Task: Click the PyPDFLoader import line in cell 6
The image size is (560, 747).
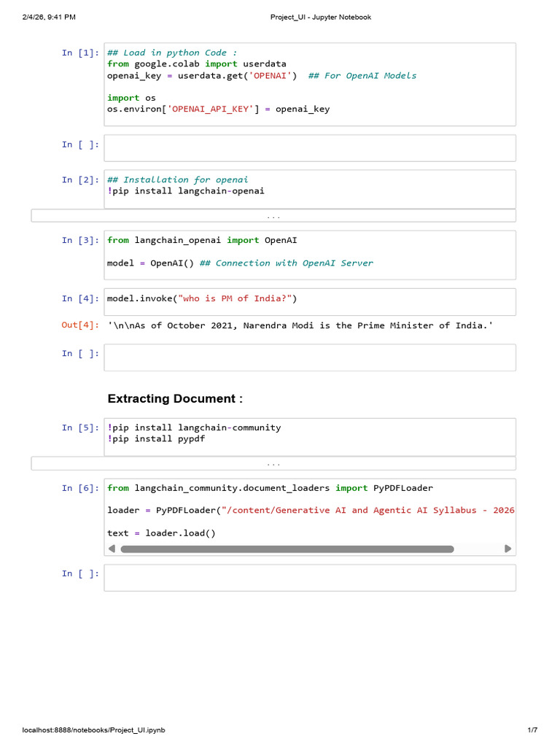Action: (270, 488)
